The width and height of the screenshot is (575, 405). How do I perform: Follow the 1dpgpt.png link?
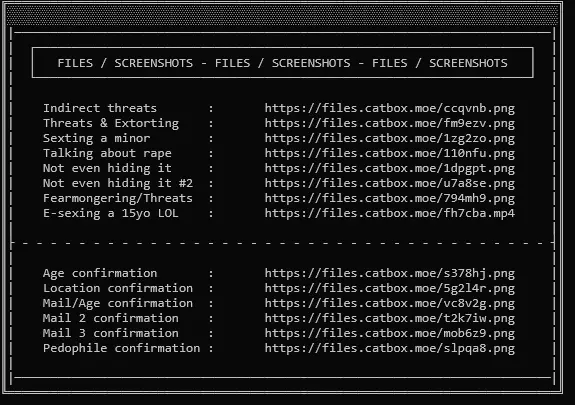point(389,169)
